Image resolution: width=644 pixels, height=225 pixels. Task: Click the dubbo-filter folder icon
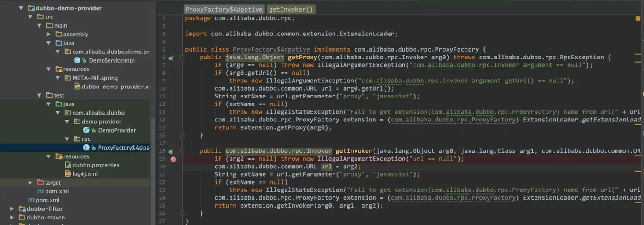click(x=22, y=209)
